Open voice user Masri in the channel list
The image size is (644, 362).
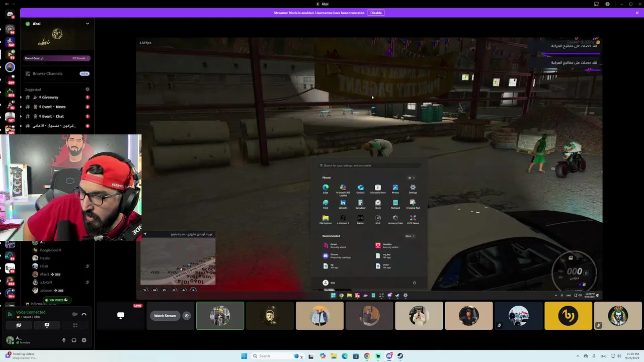[x=60, y=274]
